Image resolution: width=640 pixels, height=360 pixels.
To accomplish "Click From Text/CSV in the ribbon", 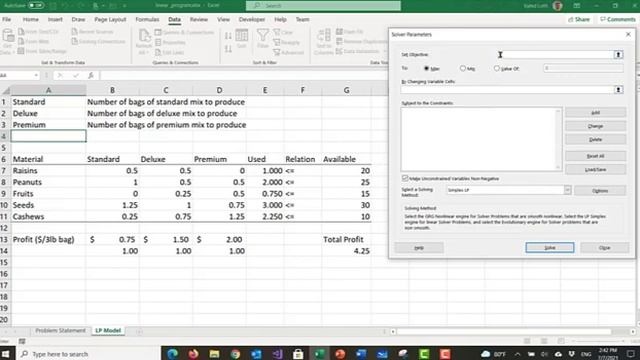I will pyautogui.click(x=39, y=31).
